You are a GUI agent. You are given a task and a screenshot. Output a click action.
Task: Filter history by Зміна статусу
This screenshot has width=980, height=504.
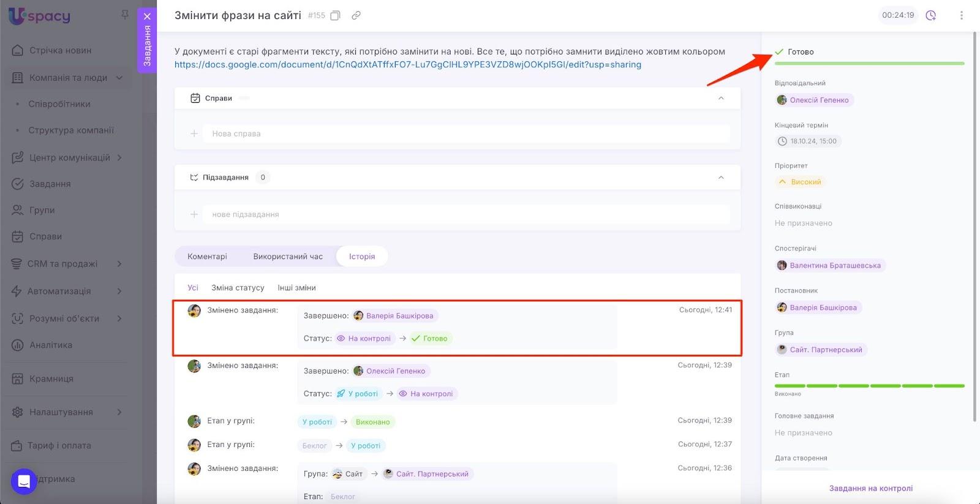coord(238,288)
